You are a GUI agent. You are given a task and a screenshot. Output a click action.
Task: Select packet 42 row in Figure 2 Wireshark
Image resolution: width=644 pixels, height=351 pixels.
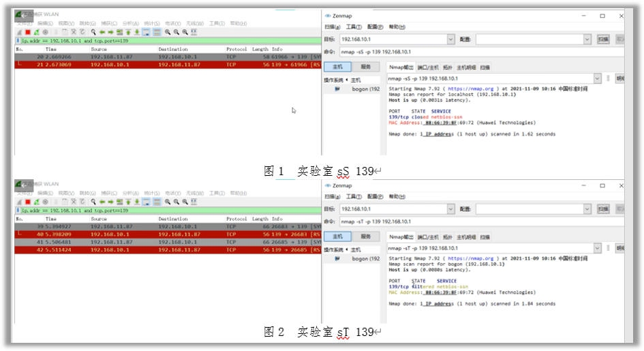(168, 250)
